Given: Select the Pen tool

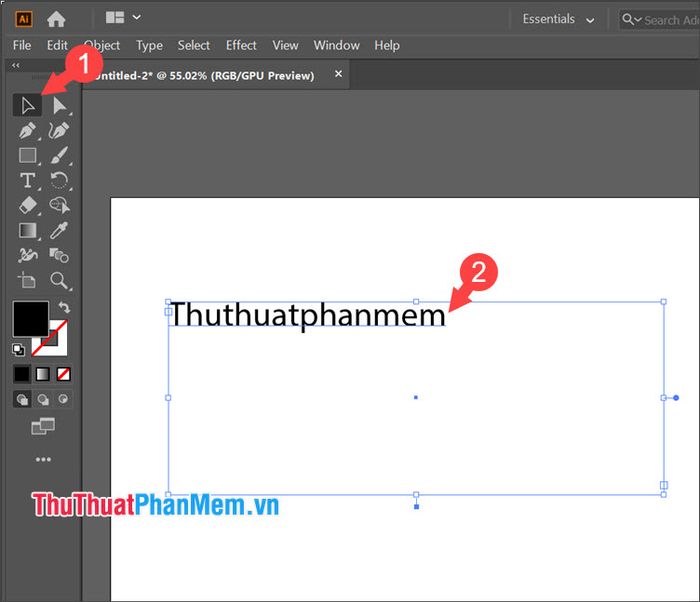Looking at the screenshot, I should (x=28, y=131).
